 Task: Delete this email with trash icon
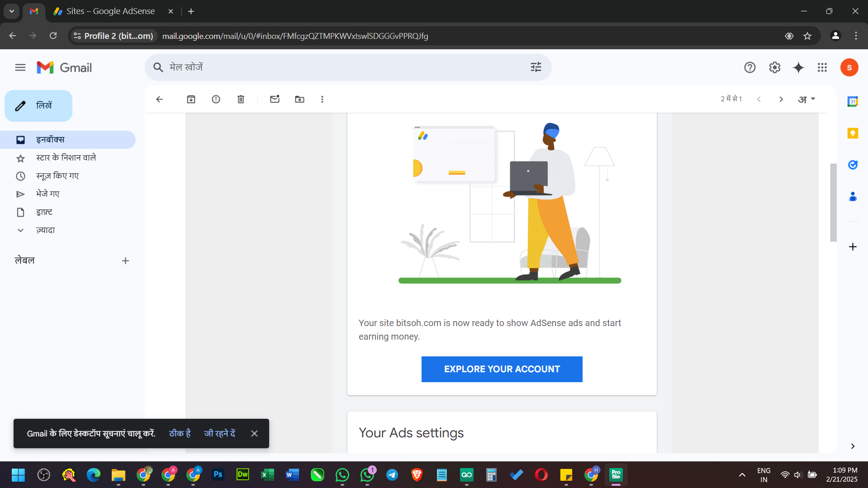point(241,99)
